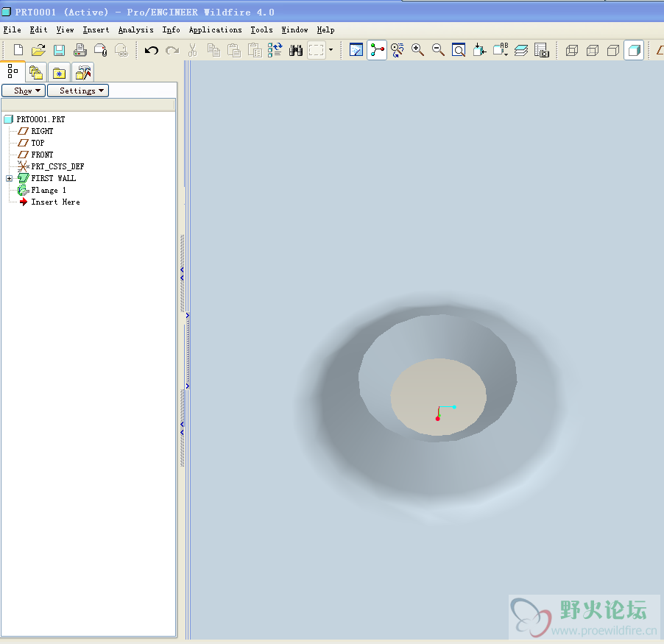Open the View Manager icon
This screenshot has width=664, height=644.
pos(542,50)
